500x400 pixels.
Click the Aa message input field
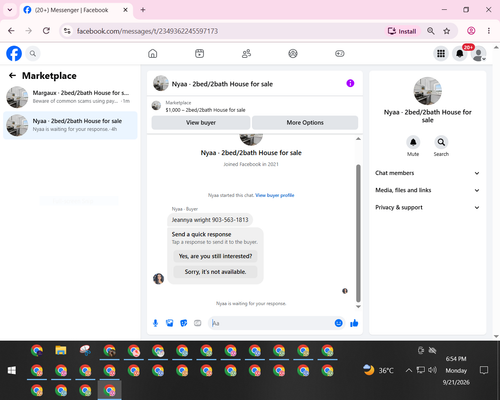pyautogui.click(x=271, y=323)
